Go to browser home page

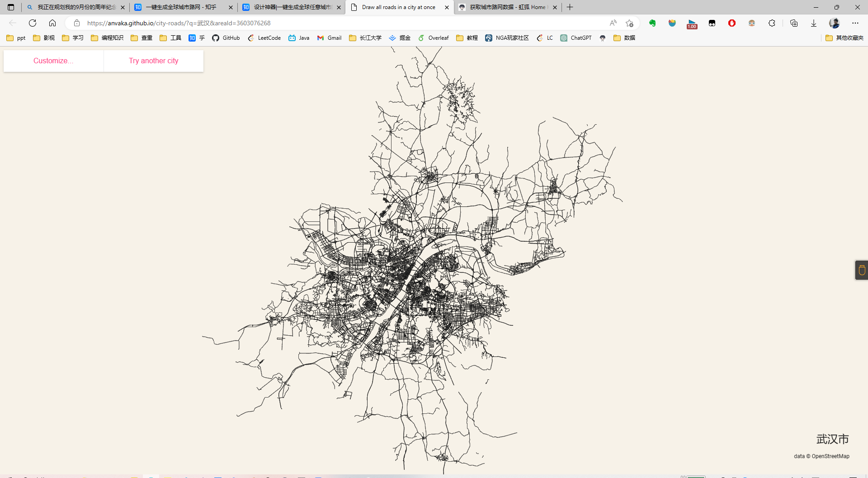pos(52,23)
